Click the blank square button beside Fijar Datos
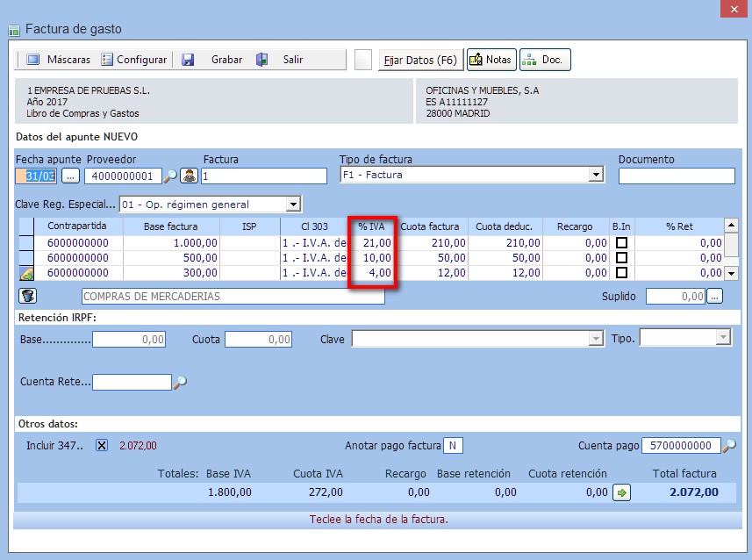This screenshot has height=560, width=752. coord(363,60)
